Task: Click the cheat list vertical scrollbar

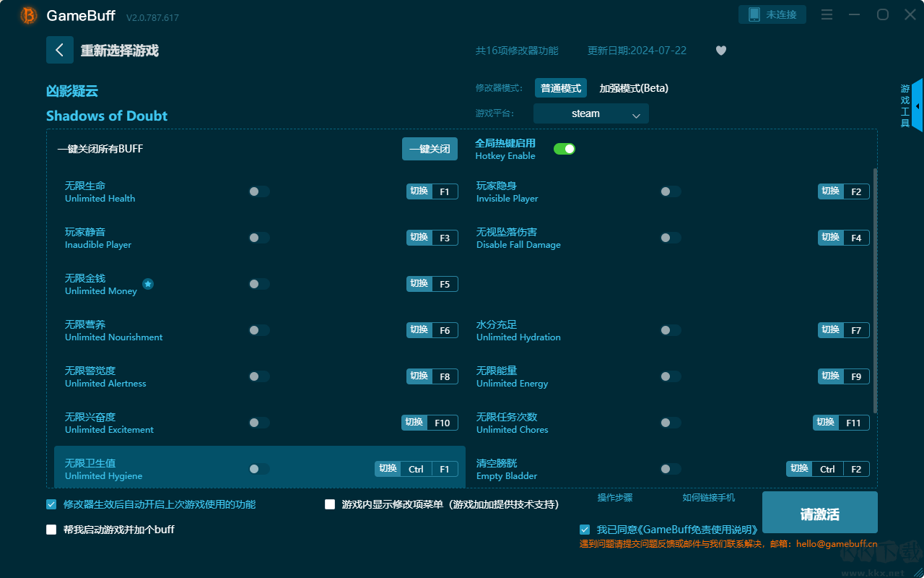Action: [x=876, y=290]
